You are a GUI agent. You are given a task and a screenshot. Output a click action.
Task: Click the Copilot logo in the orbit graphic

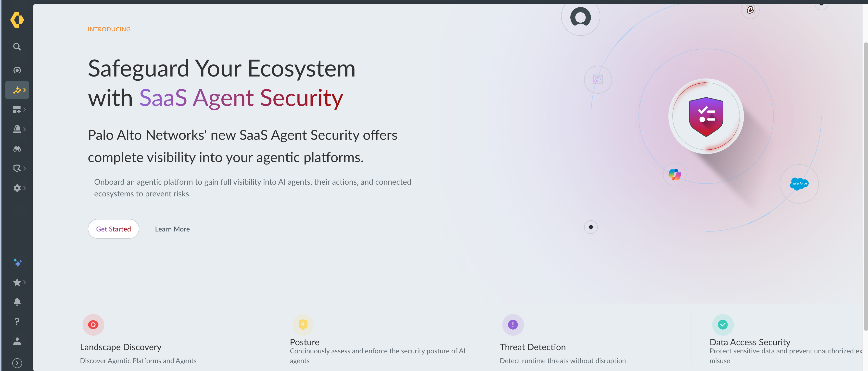point(675,175)
